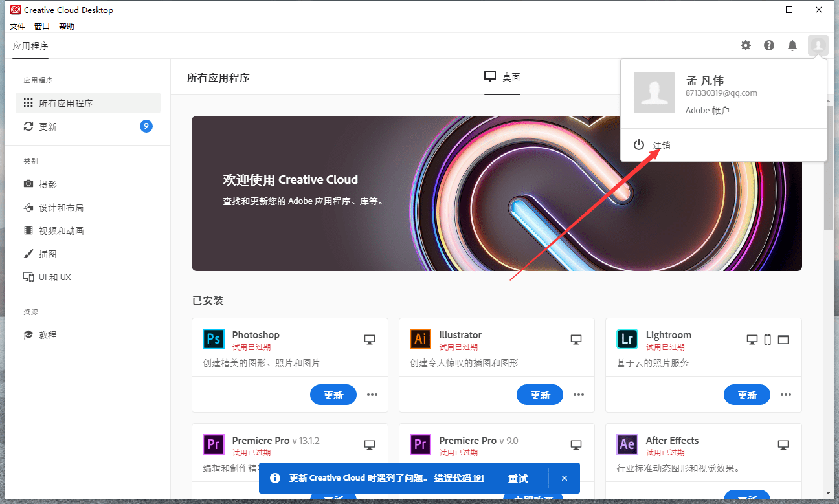The height and width of the screenshot is (504, 839).
Task: Open more options for Lightroom
Action: tap(786, 395)
